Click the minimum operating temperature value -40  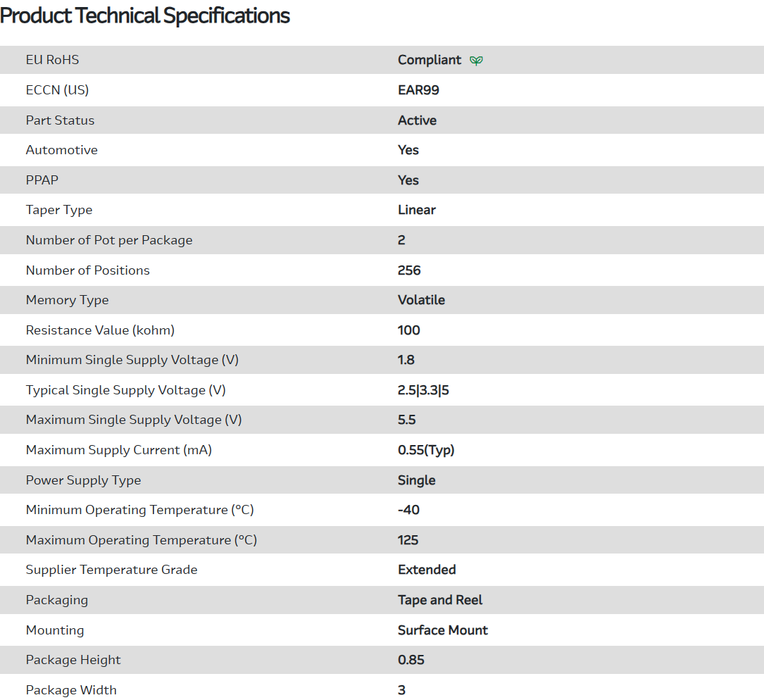(x=408, y=510)
